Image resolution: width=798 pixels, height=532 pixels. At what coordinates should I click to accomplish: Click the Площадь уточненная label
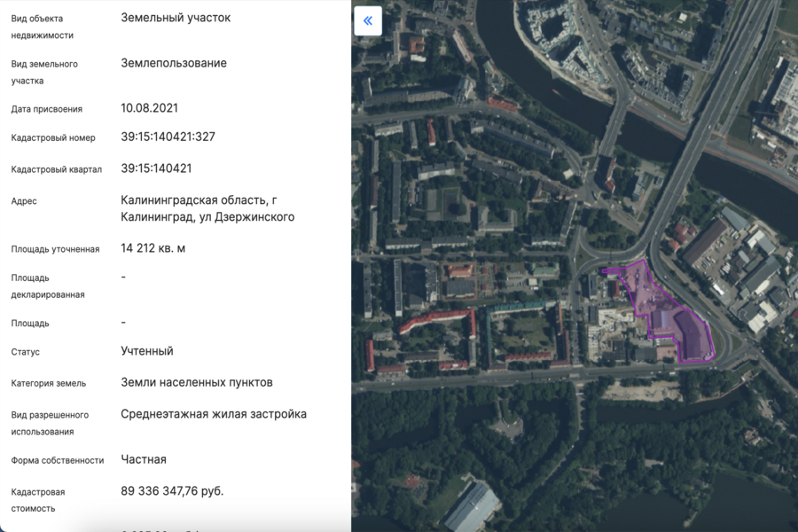(55, 249)
